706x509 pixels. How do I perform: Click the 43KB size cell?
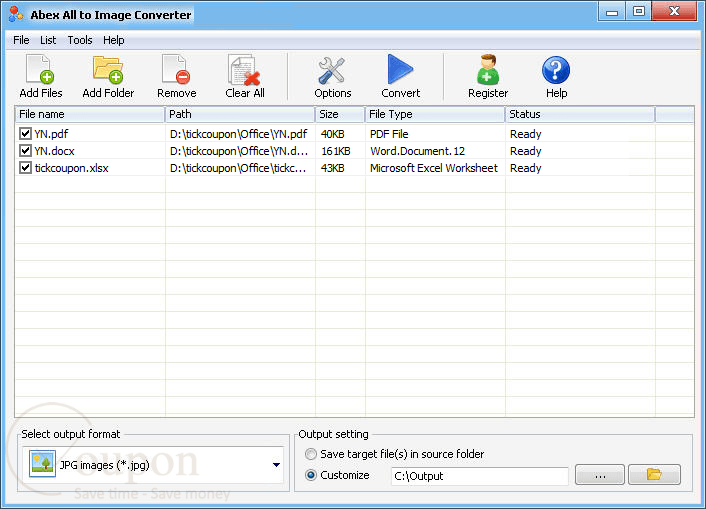333,168
